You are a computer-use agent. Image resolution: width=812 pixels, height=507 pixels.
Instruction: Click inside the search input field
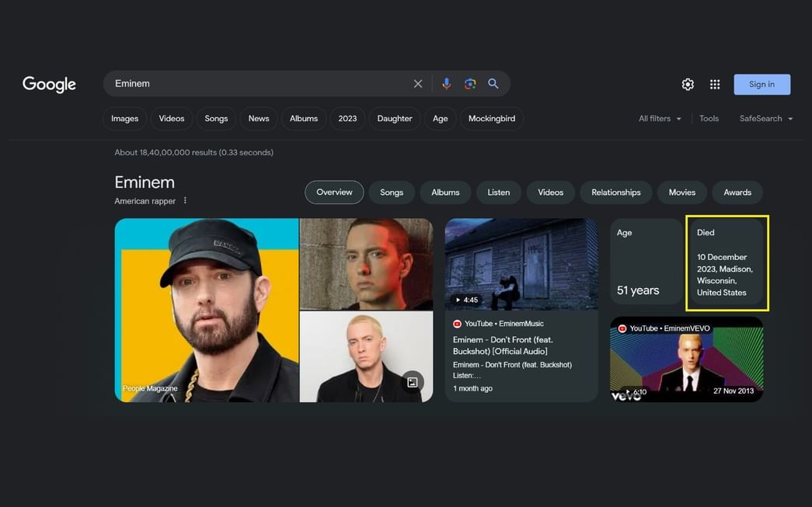pos(233,83)
